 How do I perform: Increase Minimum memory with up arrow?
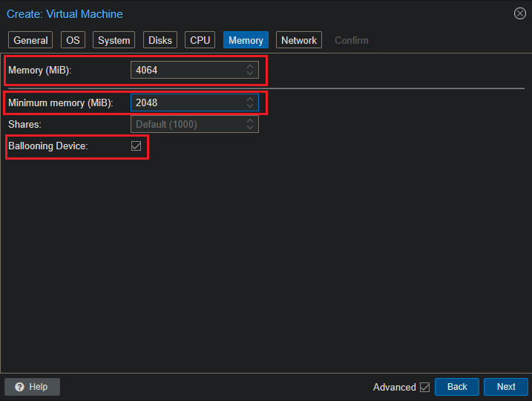250,100
